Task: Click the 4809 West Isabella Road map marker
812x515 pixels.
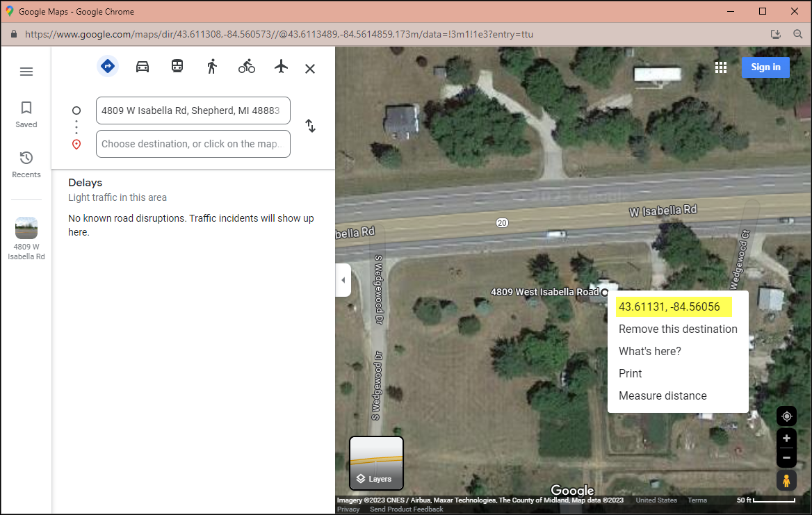Action: coord(604,292)
